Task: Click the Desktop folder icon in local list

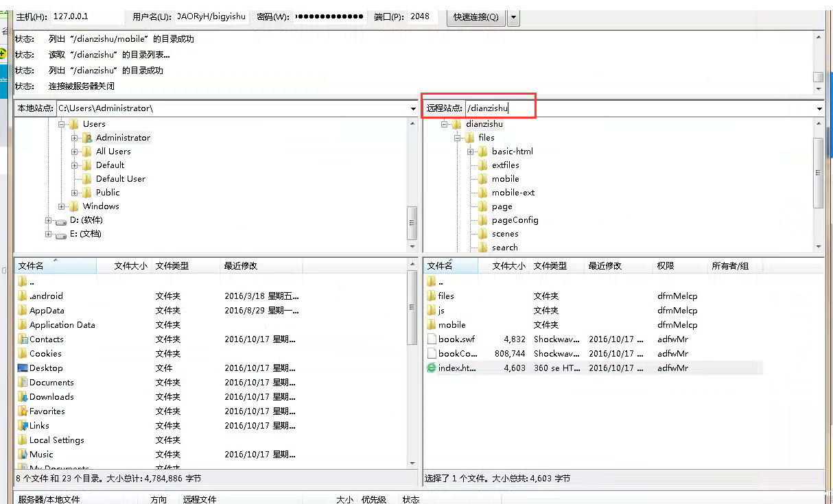Action: 23,368
